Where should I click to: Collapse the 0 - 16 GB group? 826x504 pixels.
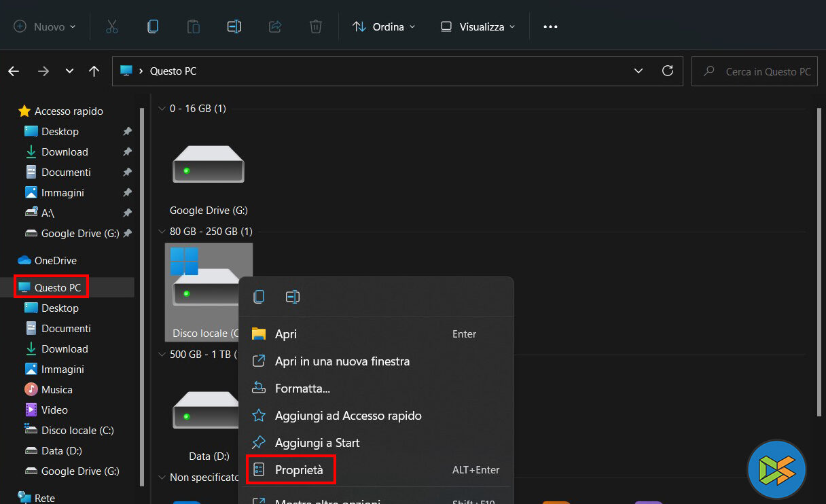pos(162,109)
